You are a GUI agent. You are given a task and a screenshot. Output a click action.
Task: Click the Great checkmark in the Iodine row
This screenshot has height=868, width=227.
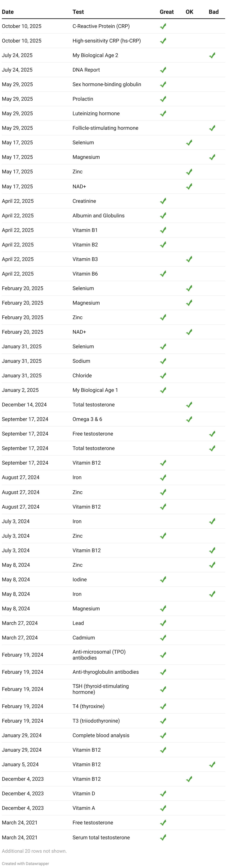[x=163, y=580]
